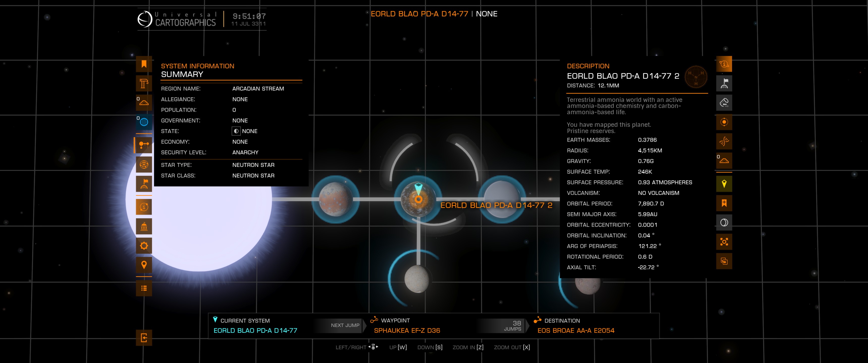Click the GRAVITY value 0.76G
868x363 pixels.
click(646, 161)
